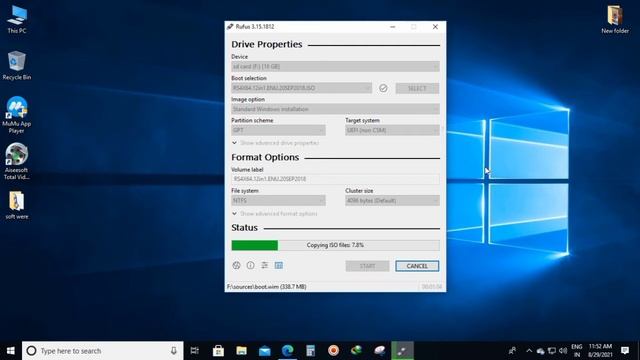Click the Volume label field

click(x=335, y=179)
